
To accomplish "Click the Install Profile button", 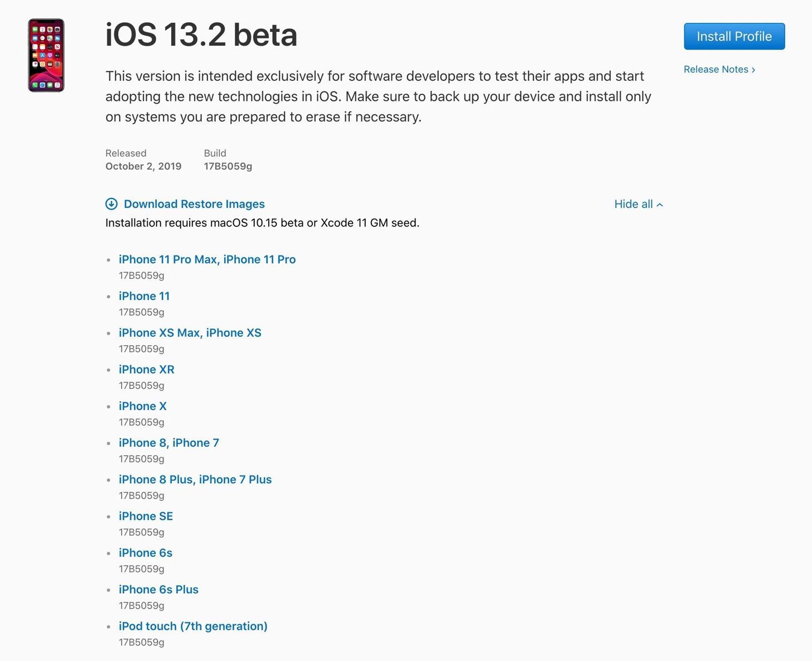I will tap(734, 36).
